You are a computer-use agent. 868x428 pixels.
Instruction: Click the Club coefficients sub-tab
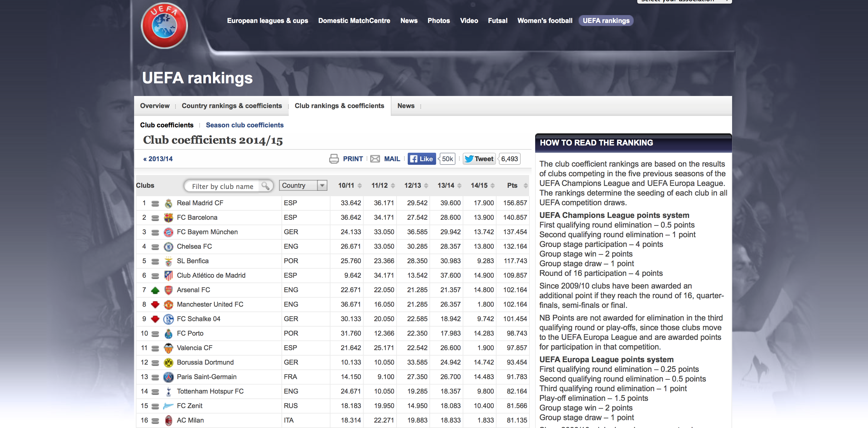pos(166,125)
